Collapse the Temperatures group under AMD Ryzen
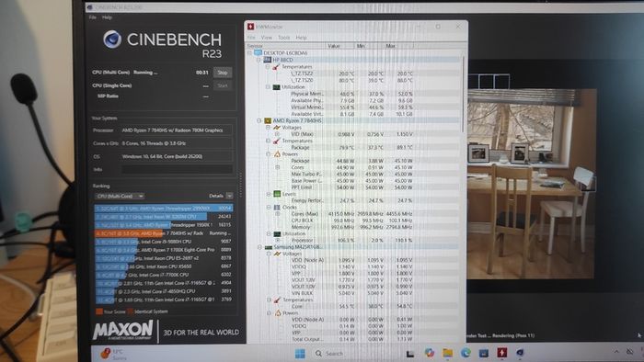Screen dimensions: 644x362 click(269, 141)
